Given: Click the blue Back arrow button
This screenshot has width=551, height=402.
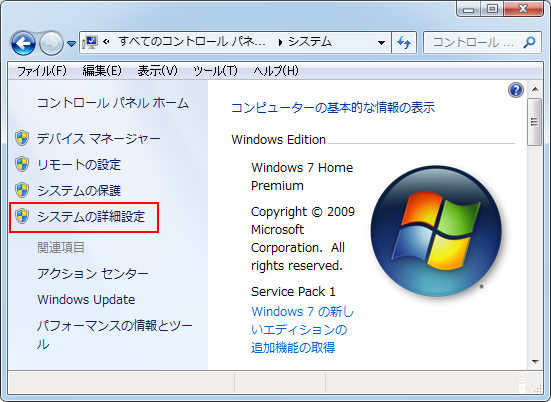Looking at the screenshot, I should 23,43.
